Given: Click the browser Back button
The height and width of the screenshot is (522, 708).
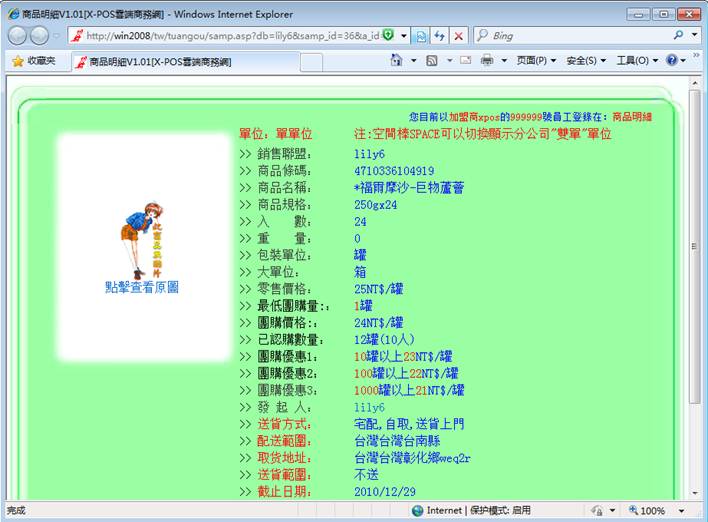Looking at the screenshot, I should coord(18,35).
